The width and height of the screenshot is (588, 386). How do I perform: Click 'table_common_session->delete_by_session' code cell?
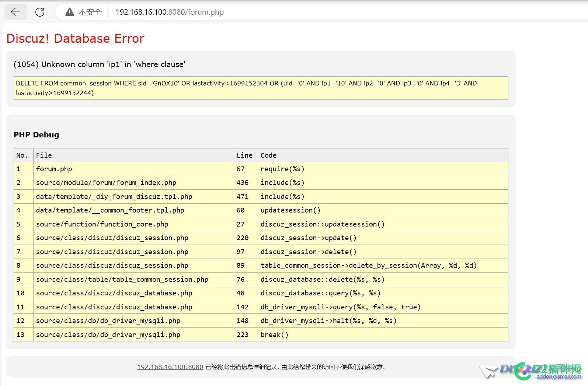[383, 266]
